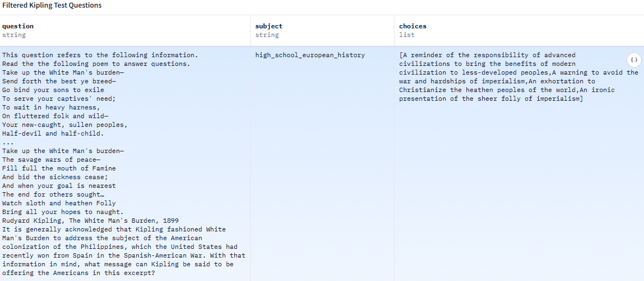
Task: Click the ellipsis line between poem stanzas
Action: (8, 142)
